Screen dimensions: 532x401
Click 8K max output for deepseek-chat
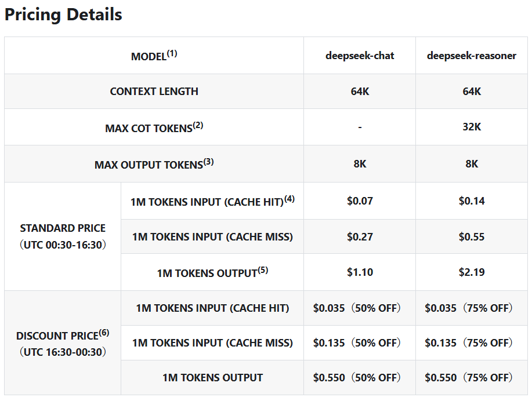pos(360,164)
